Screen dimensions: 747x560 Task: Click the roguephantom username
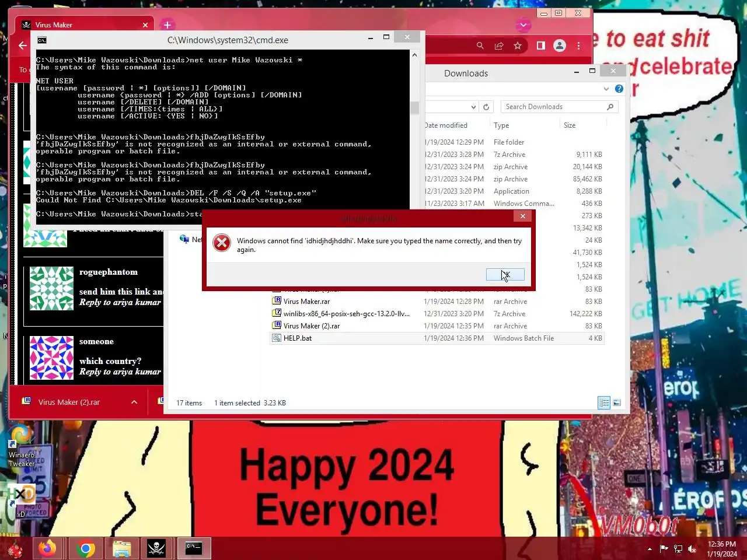[x=109, y=272]
